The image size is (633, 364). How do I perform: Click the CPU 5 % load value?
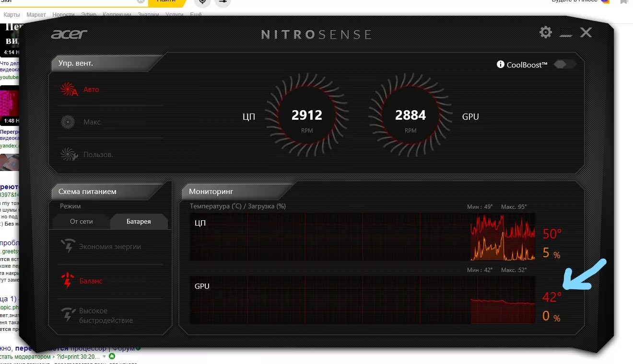tap(551, 253)
